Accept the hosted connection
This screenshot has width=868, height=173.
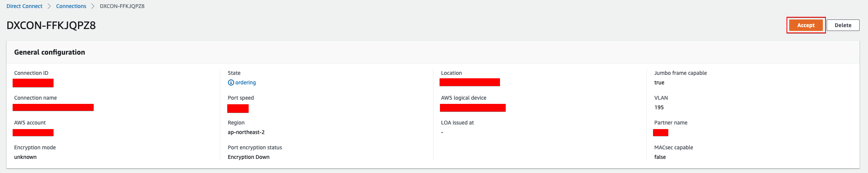(x=806, y=25)
